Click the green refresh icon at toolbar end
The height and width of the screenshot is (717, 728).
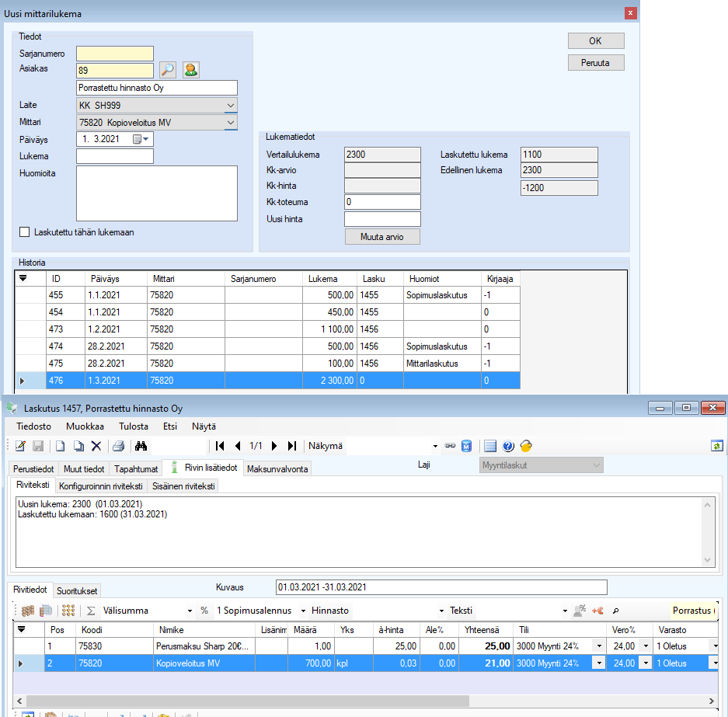point(717,446)
